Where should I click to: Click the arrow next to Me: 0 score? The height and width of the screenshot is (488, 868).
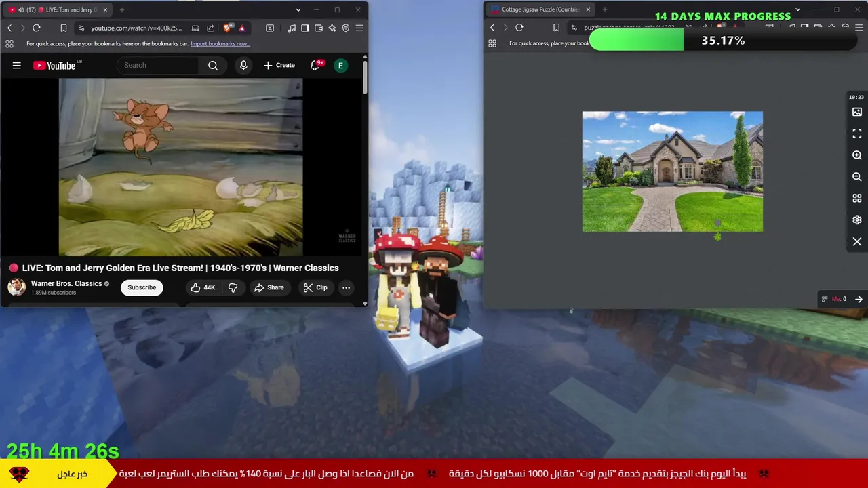click(x=859, y=299)
